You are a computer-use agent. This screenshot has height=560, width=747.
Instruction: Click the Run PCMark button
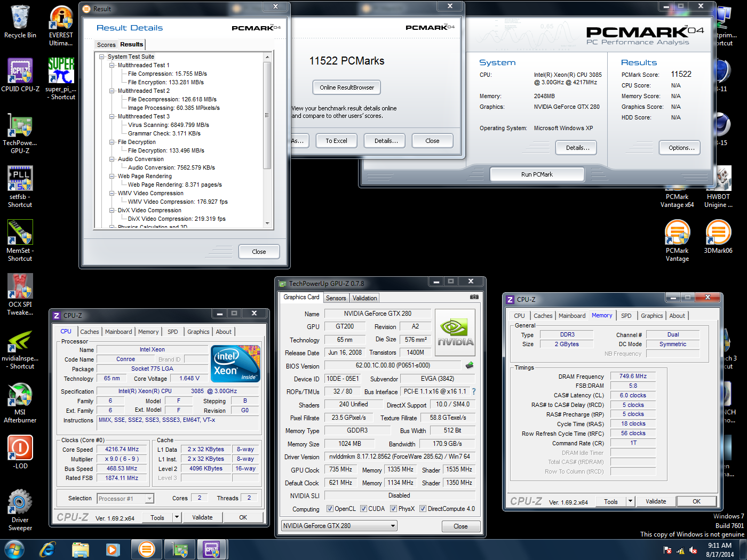pos(537,174)
